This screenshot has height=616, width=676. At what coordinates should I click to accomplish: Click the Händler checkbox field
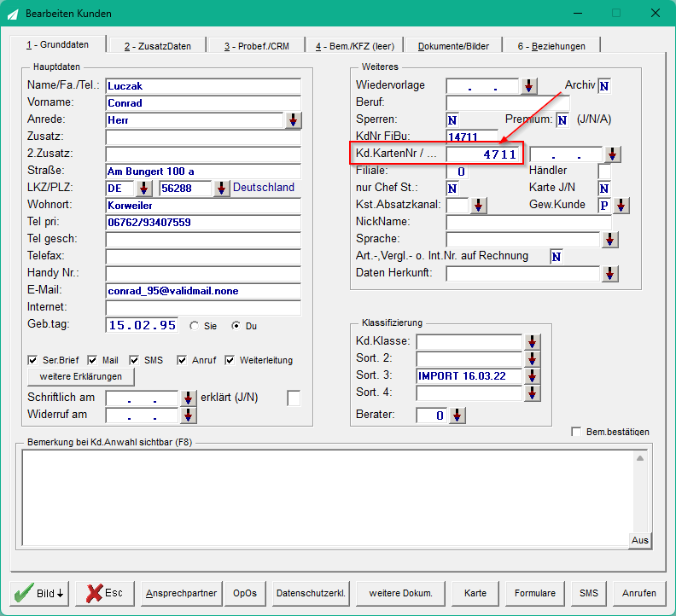pyautogui.click(x=604, y=171)
